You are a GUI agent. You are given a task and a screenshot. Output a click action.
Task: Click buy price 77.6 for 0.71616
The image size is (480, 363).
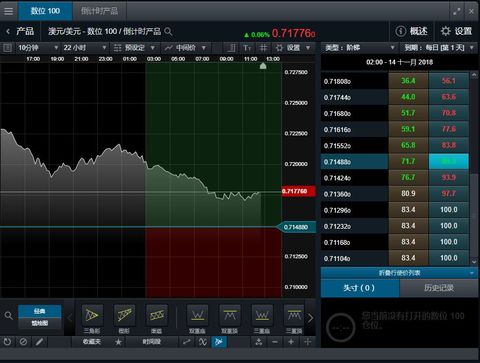tap(449, 129)
